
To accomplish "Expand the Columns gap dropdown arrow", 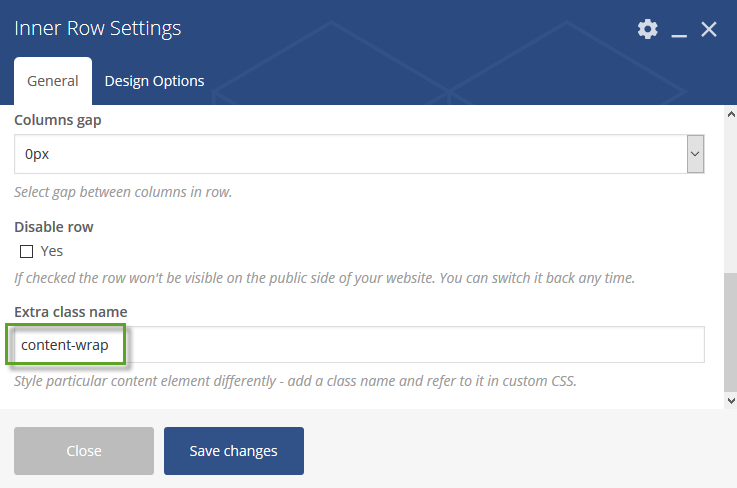I will pos(695,154).
